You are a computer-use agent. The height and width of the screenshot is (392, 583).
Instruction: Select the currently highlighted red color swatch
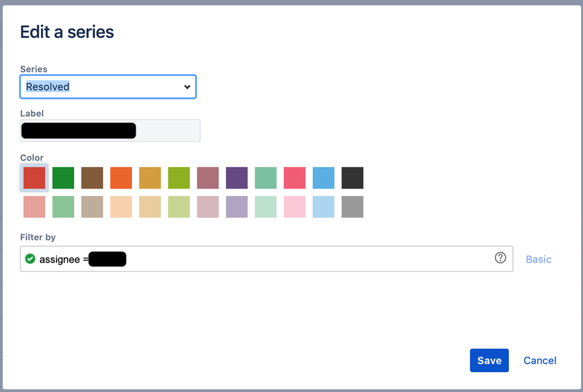coord(34,178)
